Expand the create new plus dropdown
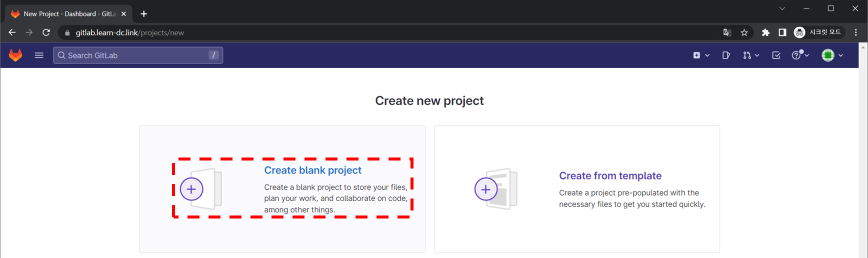 pos(701,55)
